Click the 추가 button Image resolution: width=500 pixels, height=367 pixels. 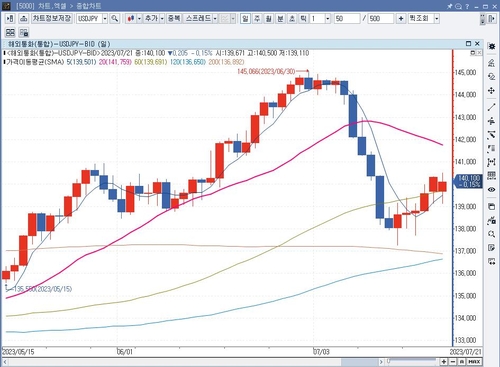coord(151,18)
